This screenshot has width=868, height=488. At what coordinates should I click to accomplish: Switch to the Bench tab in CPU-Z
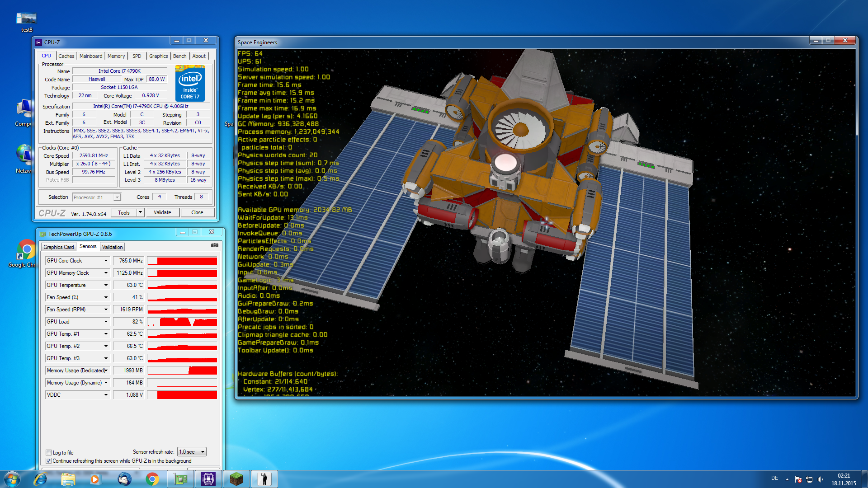click(179, 56)
